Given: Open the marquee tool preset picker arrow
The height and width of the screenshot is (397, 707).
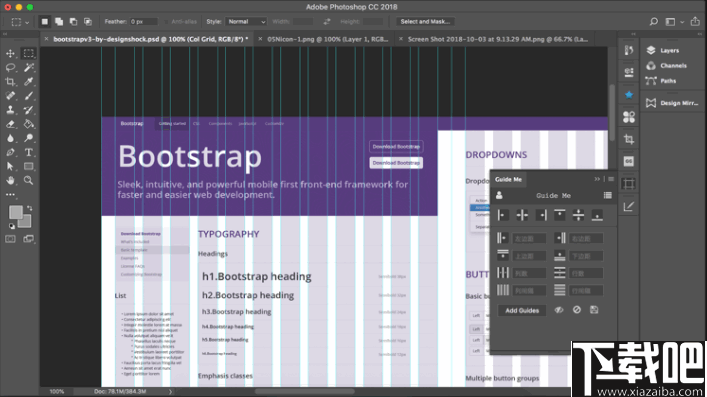Looking at the screenshot, I should pyautogui.click(x=27, y=22).
